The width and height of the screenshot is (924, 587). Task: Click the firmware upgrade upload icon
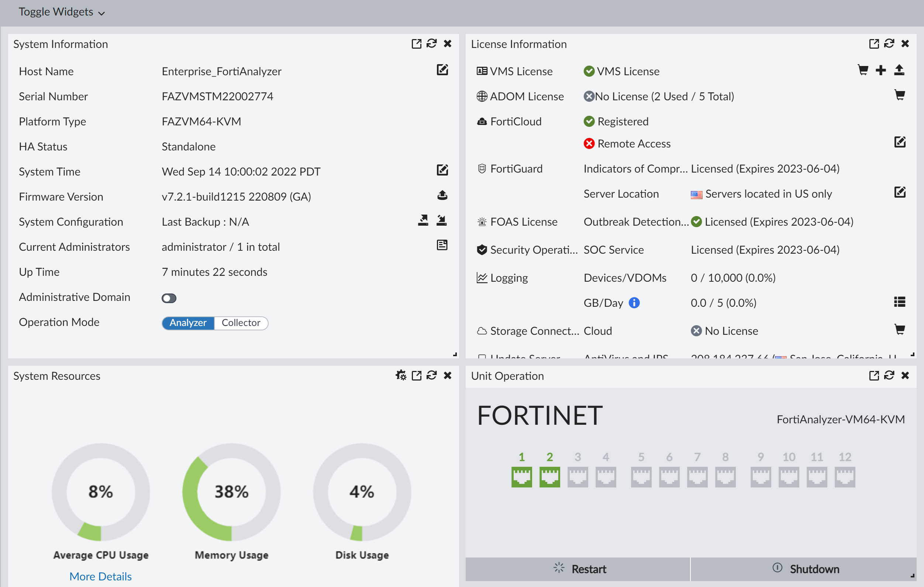point(442,195)
